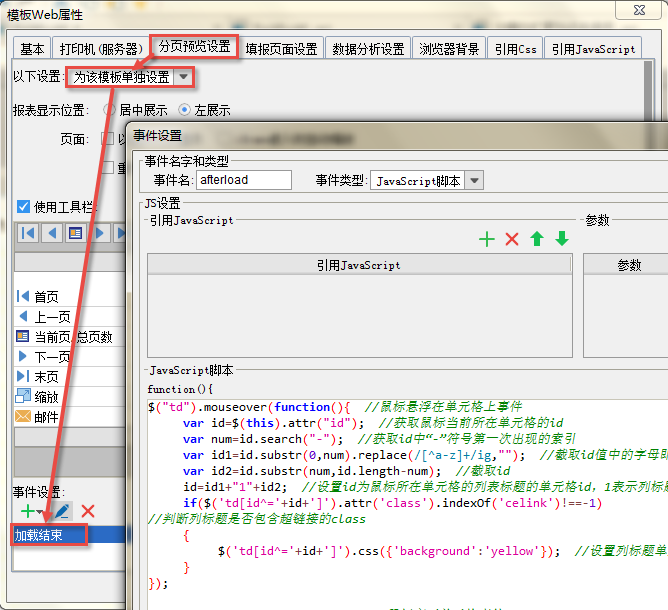Click the 引用JavaScript column header
The image size is (668, 610).
359,265
